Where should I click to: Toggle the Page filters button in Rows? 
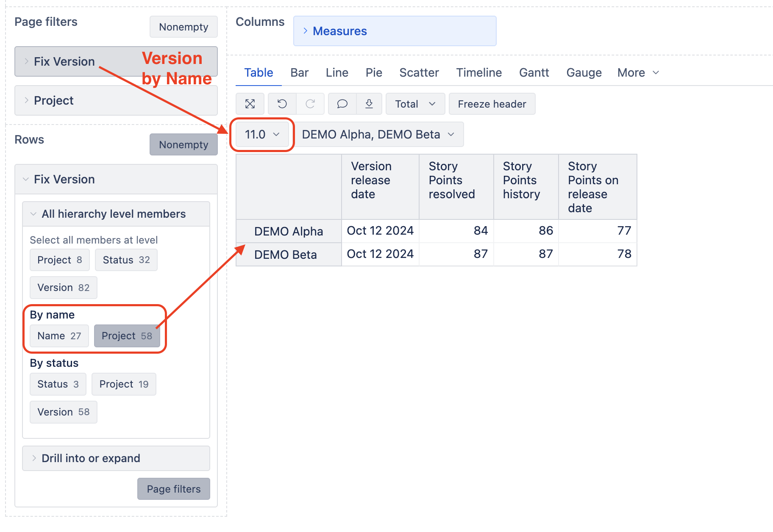pyautogui.click(x=174, y=489)
